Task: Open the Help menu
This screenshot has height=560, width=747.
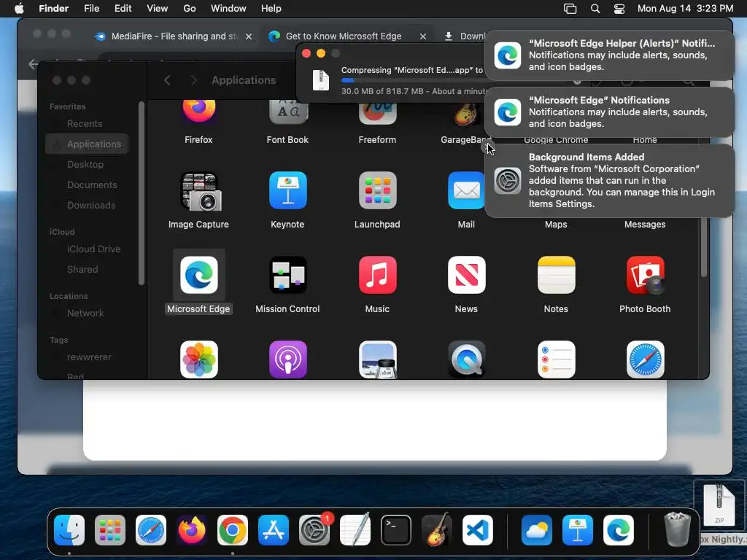Action: 271,9
